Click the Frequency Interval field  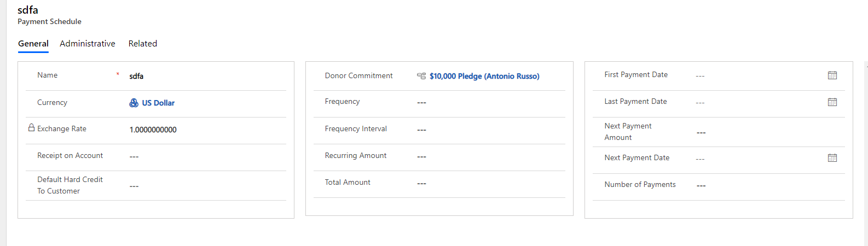coord(490,130)
